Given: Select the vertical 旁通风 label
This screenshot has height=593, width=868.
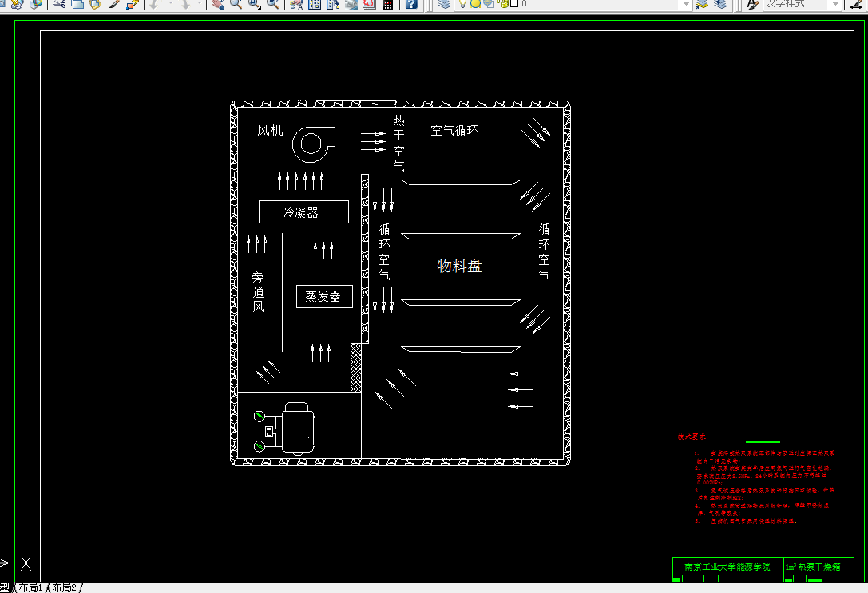Looking at the screenshot, I should [258, 292].
